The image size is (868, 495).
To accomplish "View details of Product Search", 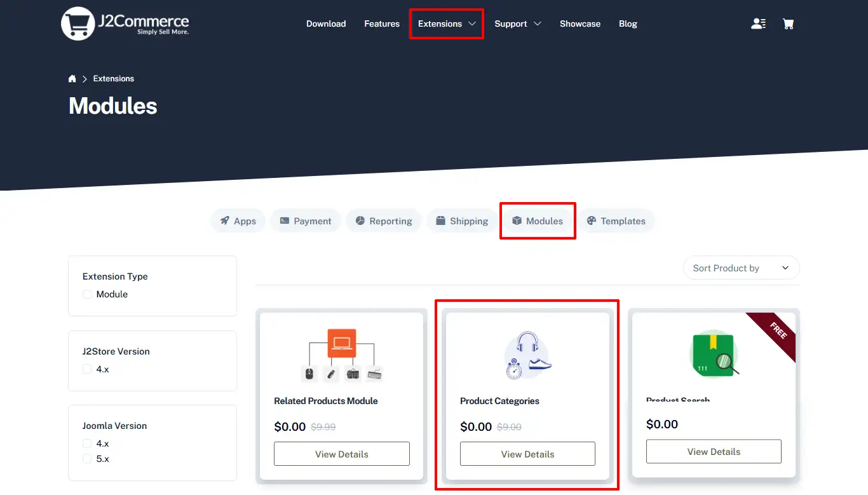I will coord(714,452).
